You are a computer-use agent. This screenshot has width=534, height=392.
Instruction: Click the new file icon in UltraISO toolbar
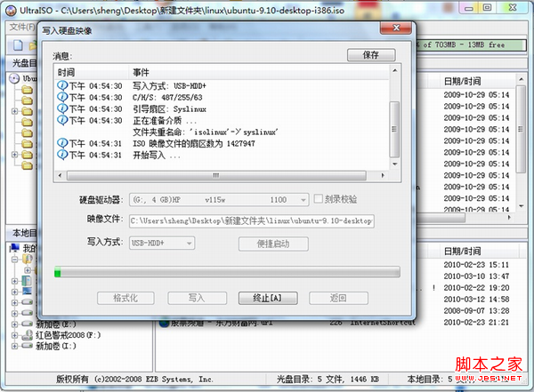pos(18,45)
